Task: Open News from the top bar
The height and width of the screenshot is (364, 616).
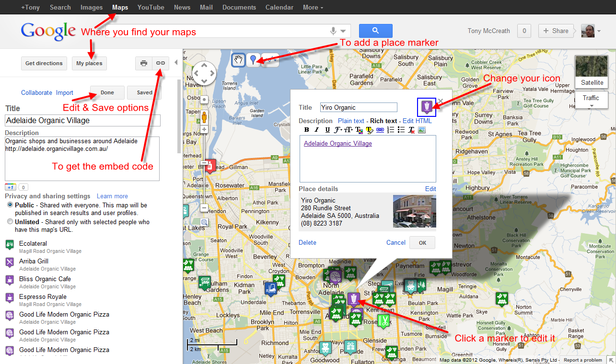Action: (182, 7)
